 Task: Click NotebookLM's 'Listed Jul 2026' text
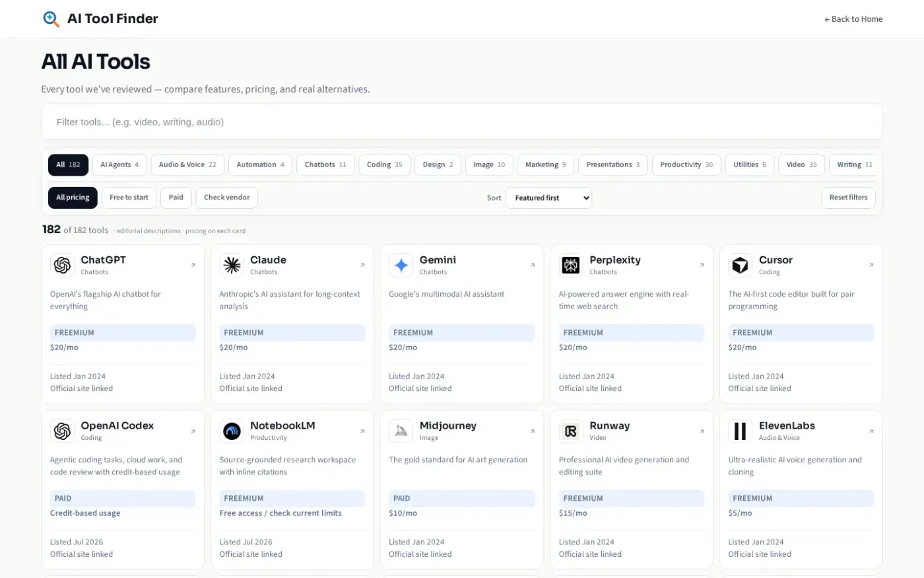point(246,542)
